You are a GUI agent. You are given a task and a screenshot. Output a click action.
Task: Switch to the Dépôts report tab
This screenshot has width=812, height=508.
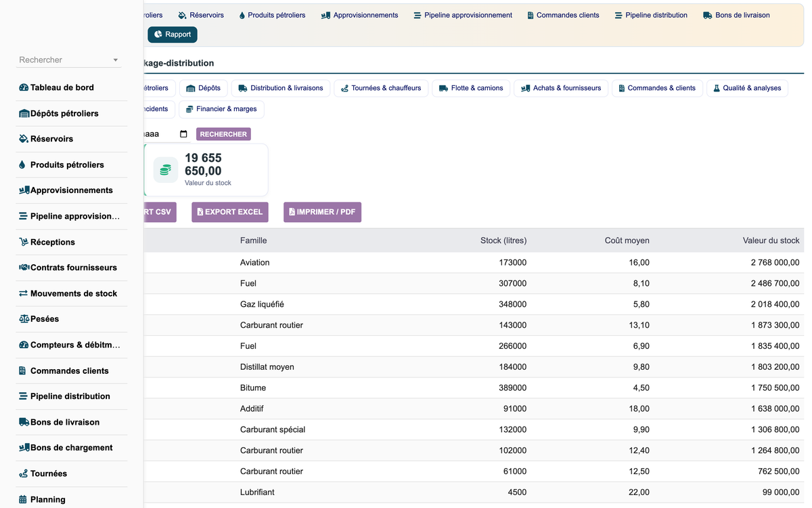(x=204, y=88)
